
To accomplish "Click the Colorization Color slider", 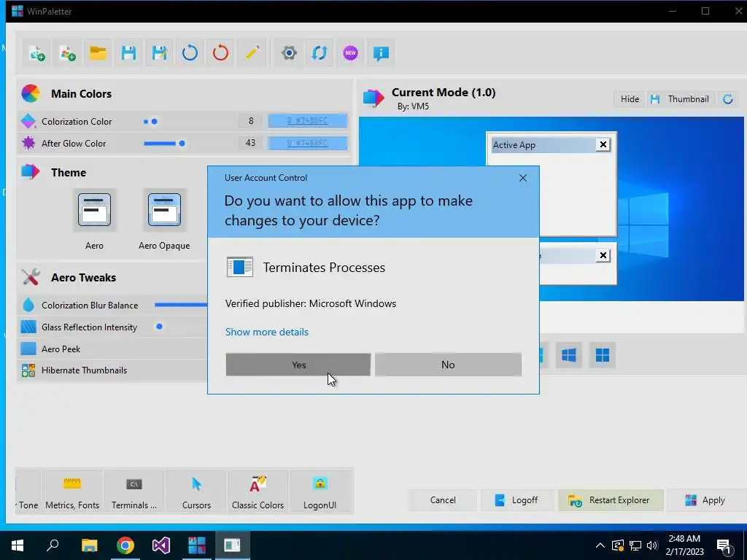I will point(188,122).
